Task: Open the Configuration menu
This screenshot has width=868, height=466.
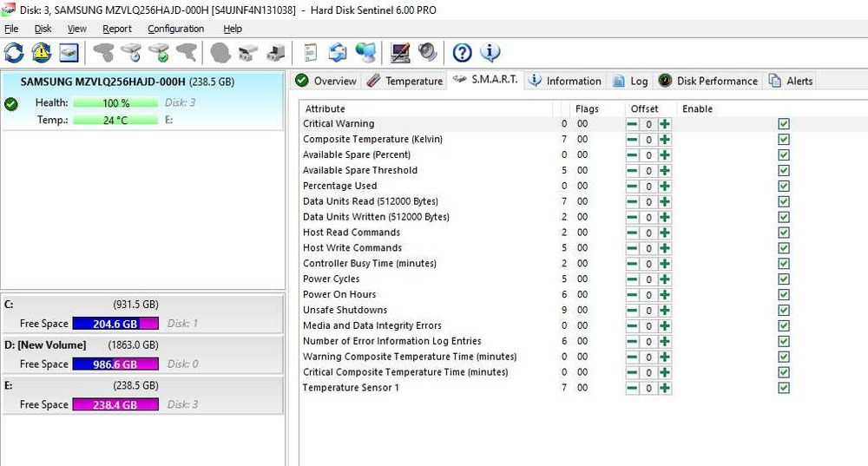Action: tap(175, 29)
